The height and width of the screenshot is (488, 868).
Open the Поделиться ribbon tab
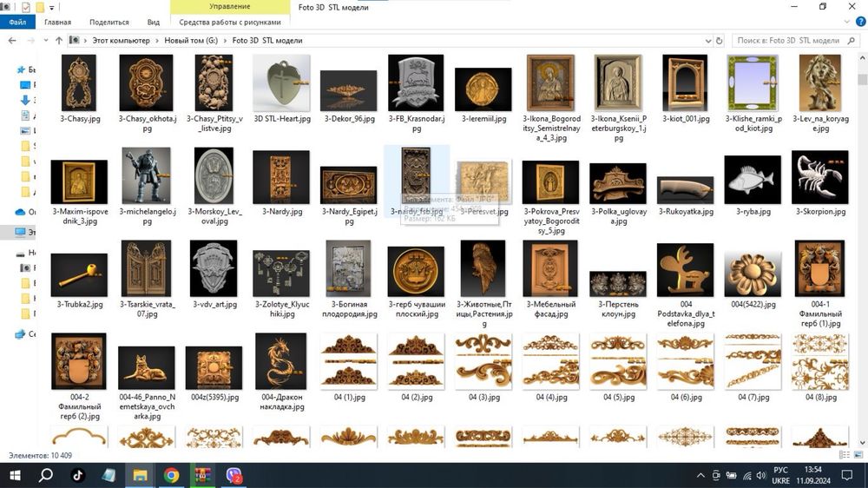(x=109, y=23)
